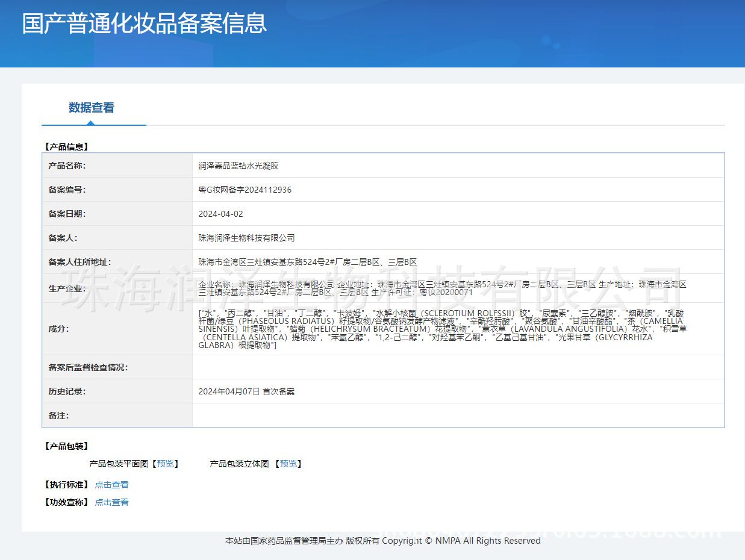Click 点击查看 next to 执行标准
The image size is (745, 560).
click(111, 485)
